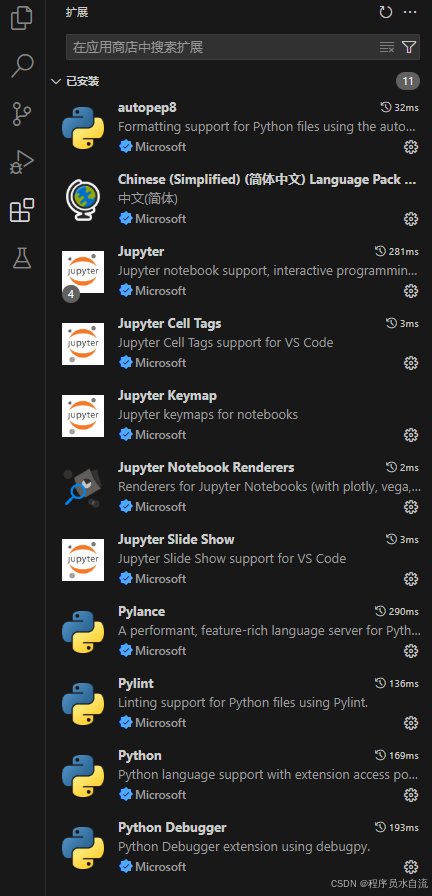Open manage gear for Jupyter Notebook Renderers
The height and width of the screenshot is (896, 432).
tap(410, 507)
